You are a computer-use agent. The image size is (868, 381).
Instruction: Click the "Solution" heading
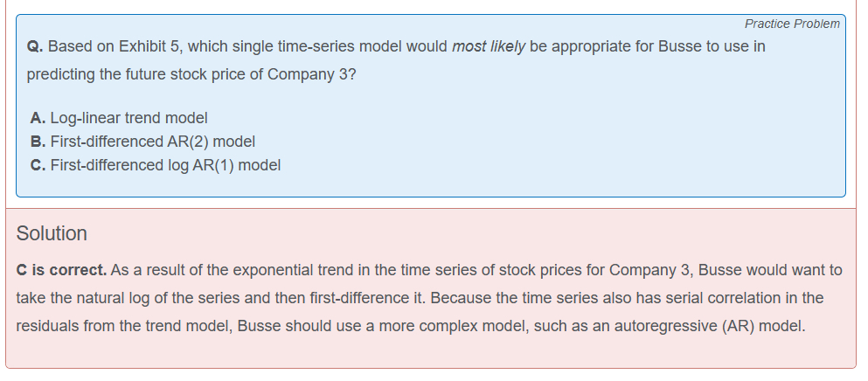click(52, 233)
